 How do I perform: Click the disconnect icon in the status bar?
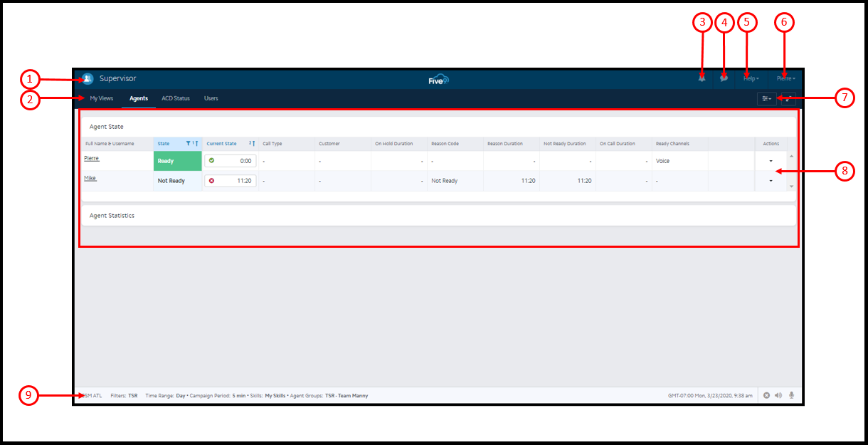[x=766, y=395]
